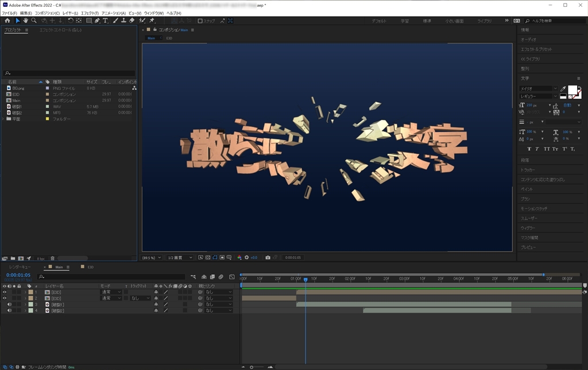The width and height of the screenshot is (588, 370).
Task: Select the Hand tool in toolbar
Action: click(26, 21)
